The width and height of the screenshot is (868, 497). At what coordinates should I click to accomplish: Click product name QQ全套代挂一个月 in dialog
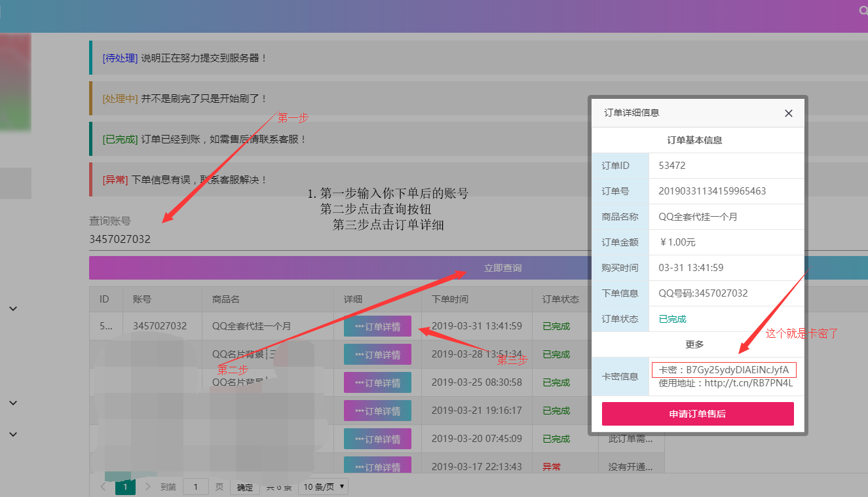(698, 217)
